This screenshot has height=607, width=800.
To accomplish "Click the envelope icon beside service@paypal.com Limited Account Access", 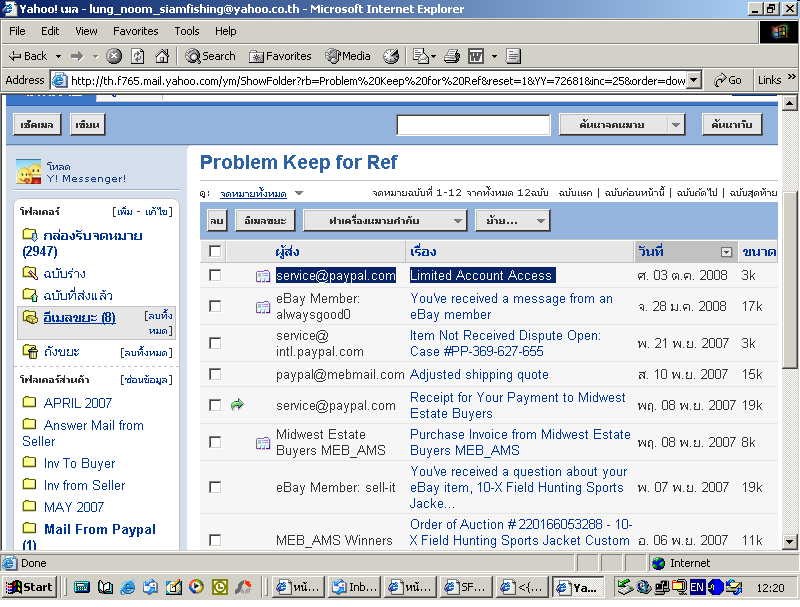I will (x=263, y=276).
